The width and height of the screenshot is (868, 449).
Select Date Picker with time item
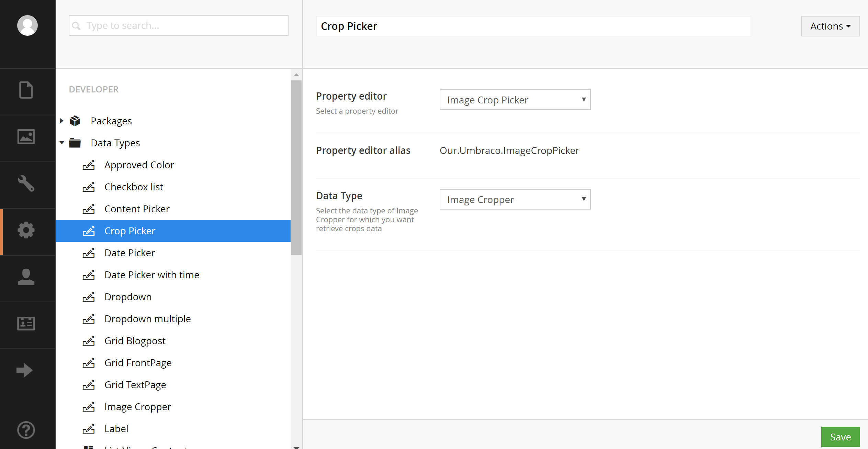click(152, 275)
